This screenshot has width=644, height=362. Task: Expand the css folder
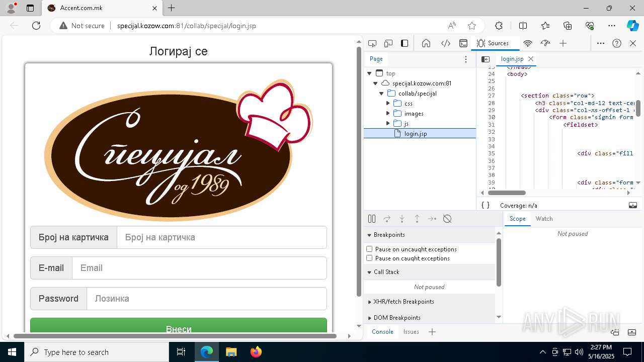tap(388, 104)
